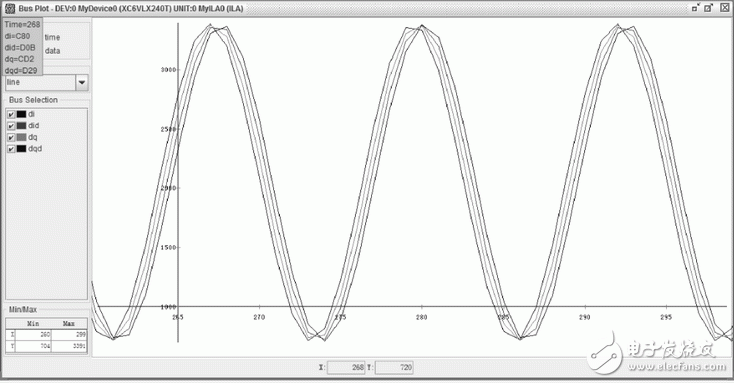Click the did bus color swatch
This screenshot has height=383, width=734.
click(22, 126)
